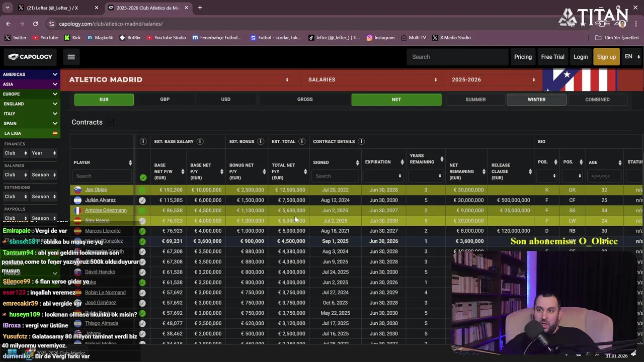
Task: Open the X Media Studio bookmark
Action: click(x=451, y=38)
